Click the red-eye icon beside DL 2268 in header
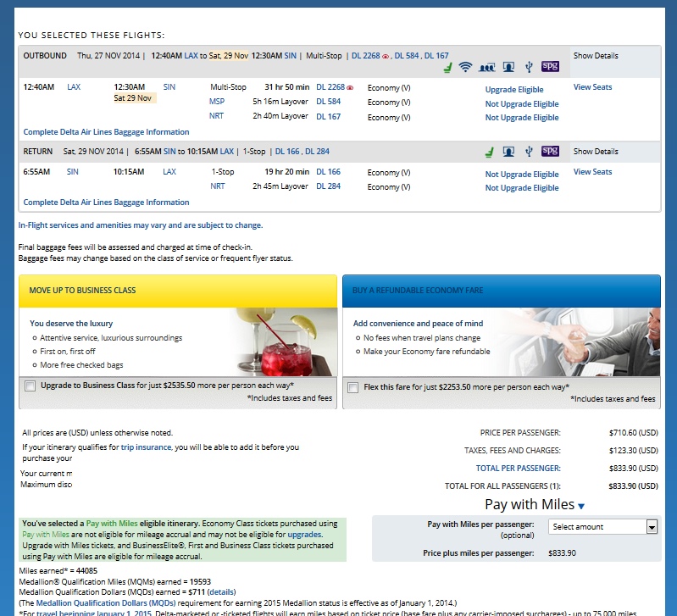677x616 pixels. point(386,56)
